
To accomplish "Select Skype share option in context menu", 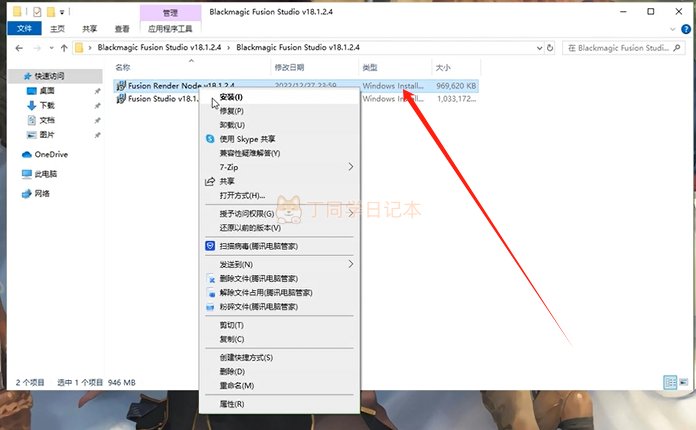I will (247, 139).
